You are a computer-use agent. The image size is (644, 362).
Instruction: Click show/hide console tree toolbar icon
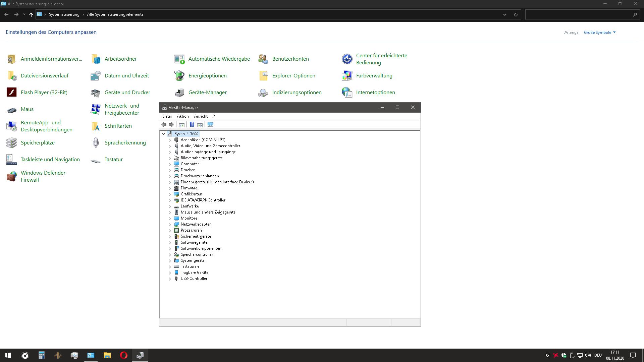(181, 125)
